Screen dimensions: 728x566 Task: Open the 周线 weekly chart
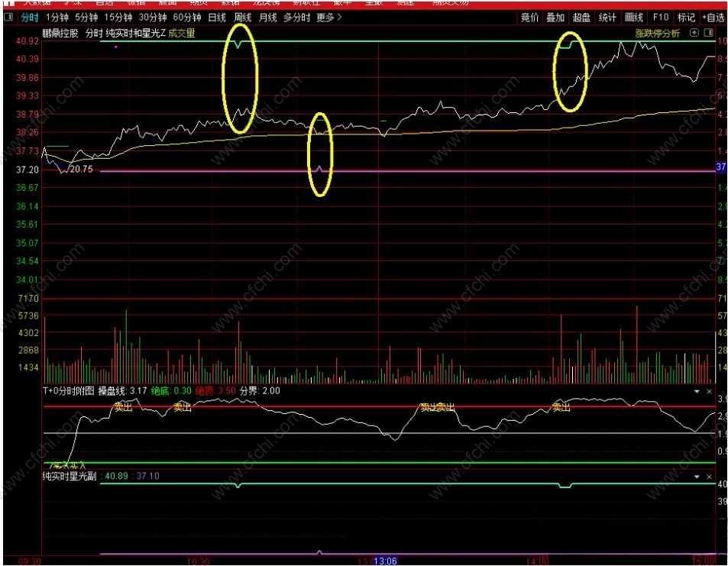coord(242,18)
